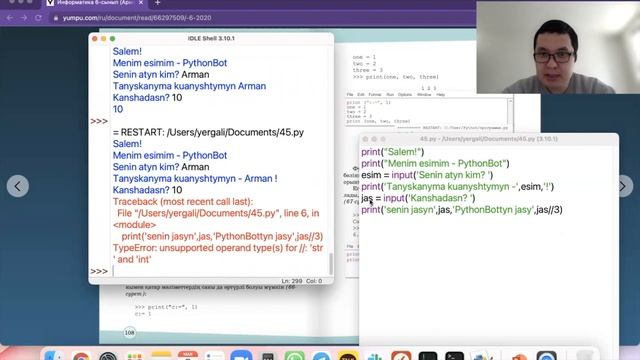Click the '= RESTART: /Users/yergali/Documents/45.py' line

coord(208,132)
